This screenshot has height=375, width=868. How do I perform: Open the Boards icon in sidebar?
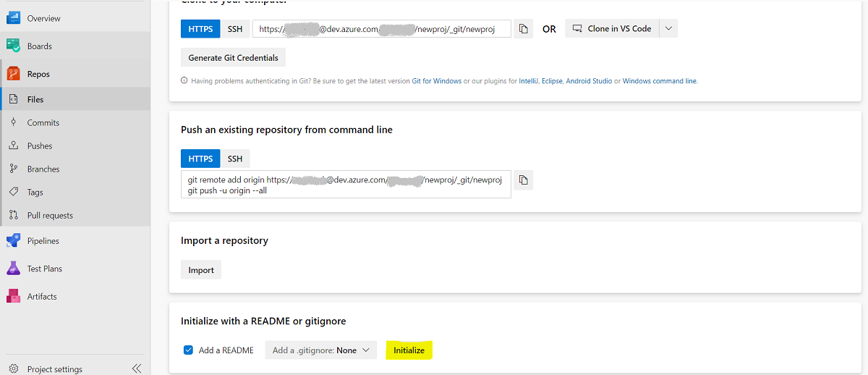click(x=13, y=46)
